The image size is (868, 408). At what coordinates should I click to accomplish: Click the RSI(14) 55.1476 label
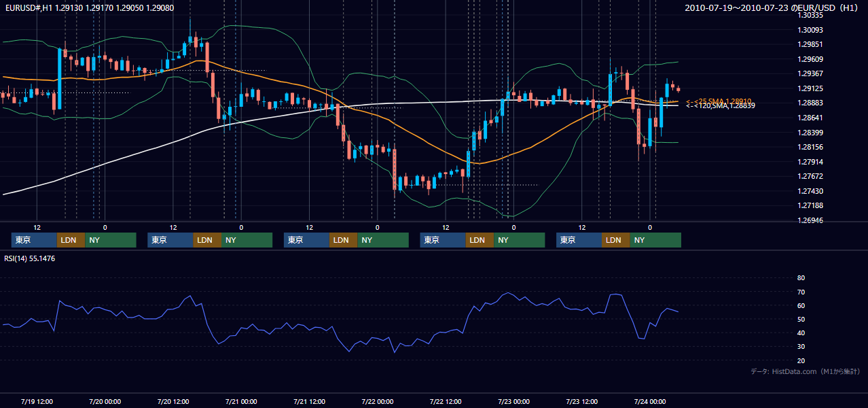click(x=30, y=258)
